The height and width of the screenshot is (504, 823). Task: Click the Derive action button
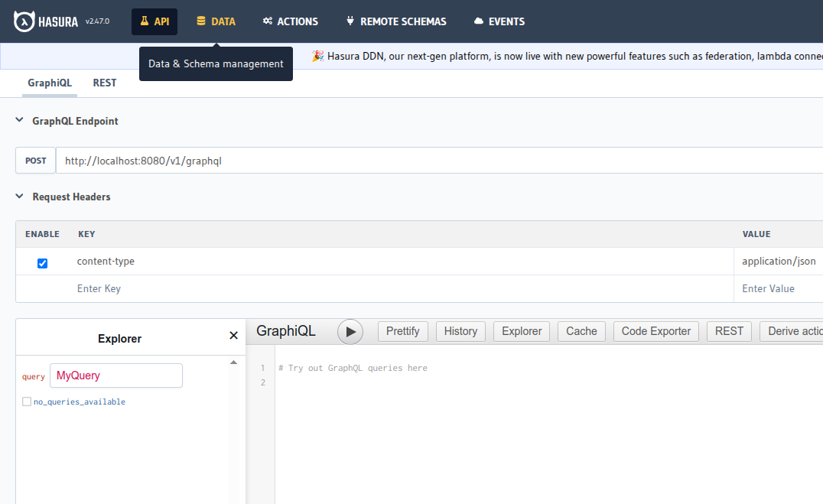(x=792, y=331)
